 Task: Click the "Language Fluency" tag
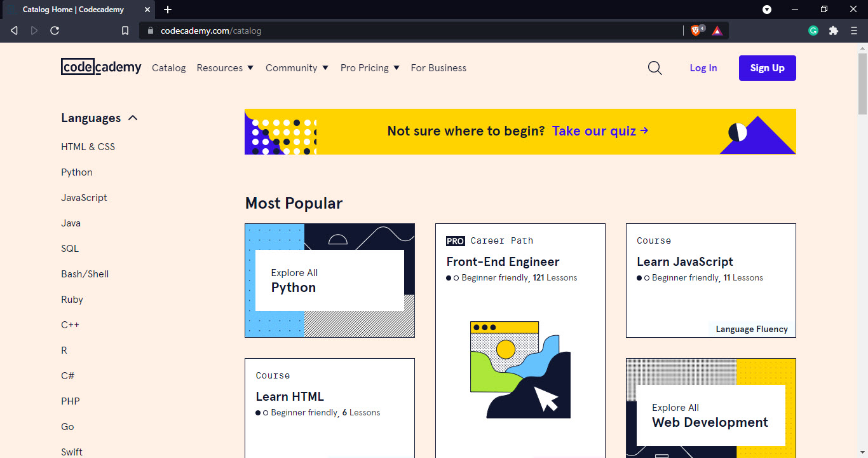point(752,330)
